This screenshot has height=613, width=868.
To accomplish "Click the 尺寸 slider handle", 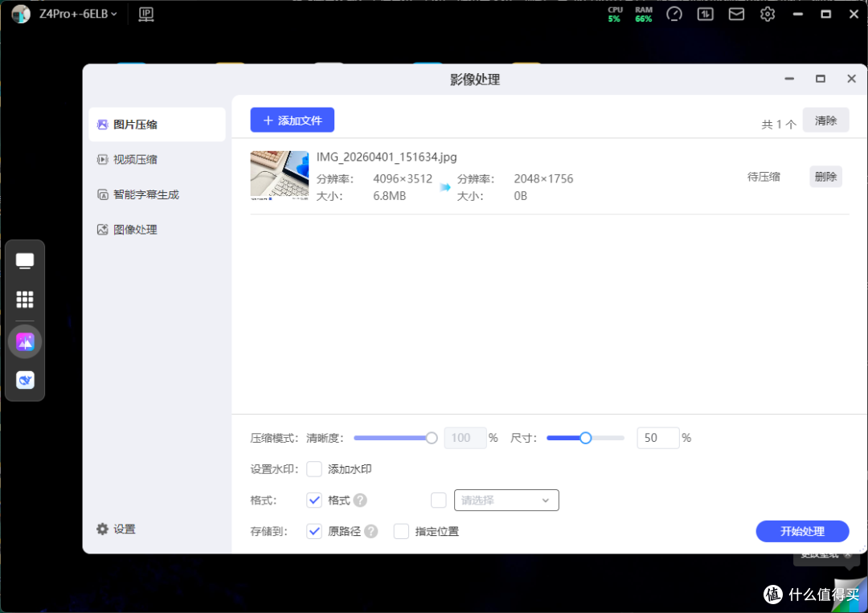I will [x=585, y=438].
